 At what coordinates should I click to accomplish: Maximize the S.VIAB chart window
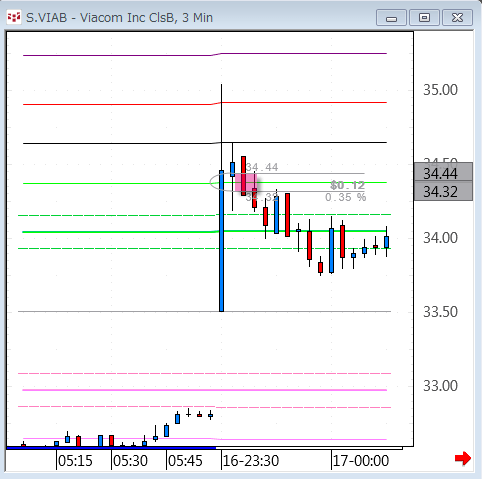[x=424, y=18]
